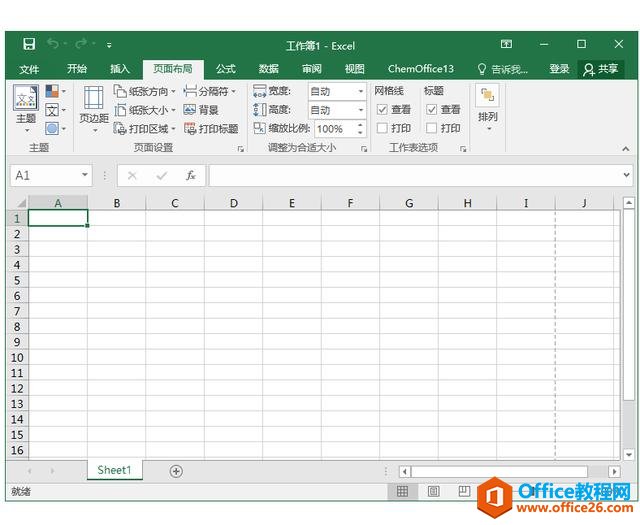
Task: Select the Sheet1 tab
Action: pos(114,470)
